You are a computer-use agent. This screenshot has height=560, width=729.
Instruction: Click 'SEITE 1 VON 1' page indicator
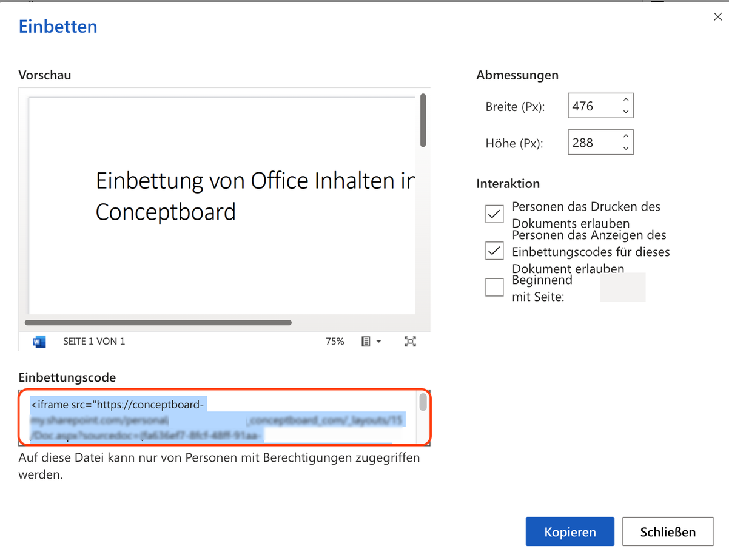click(x=94, y=342)
